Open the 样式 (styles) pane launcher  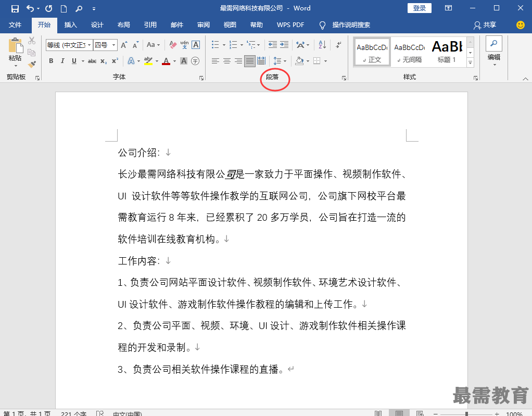476,78
